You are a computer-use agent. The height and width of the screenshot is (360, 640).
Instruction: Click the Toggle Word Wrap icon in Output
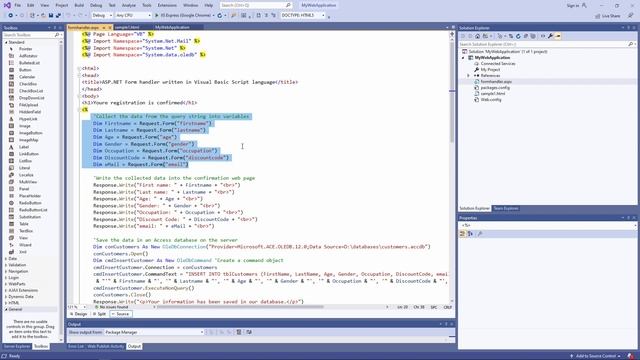[249, 332]
